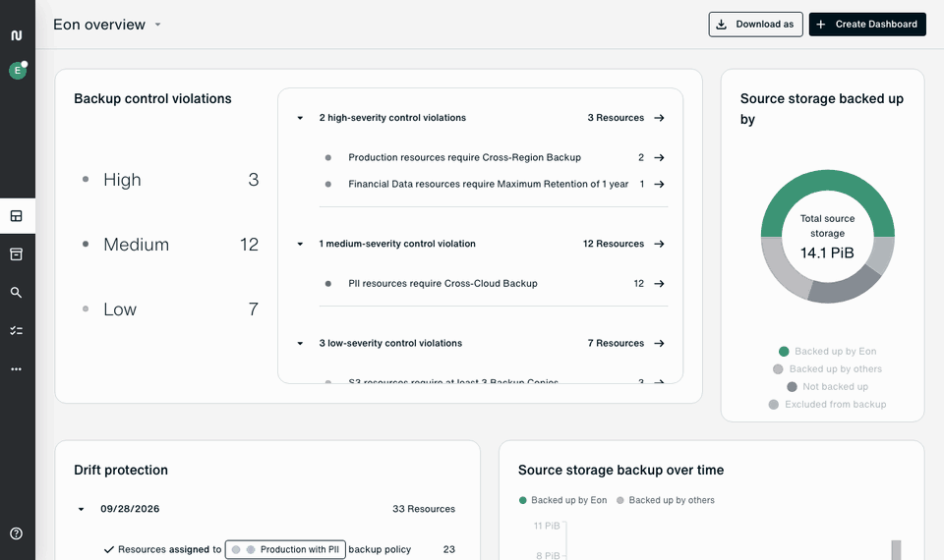Toggle 'Backed up by Eon' donut legend item
This screenshot has height=560, width=944.
pyautogui.click(x=827, y=352)
